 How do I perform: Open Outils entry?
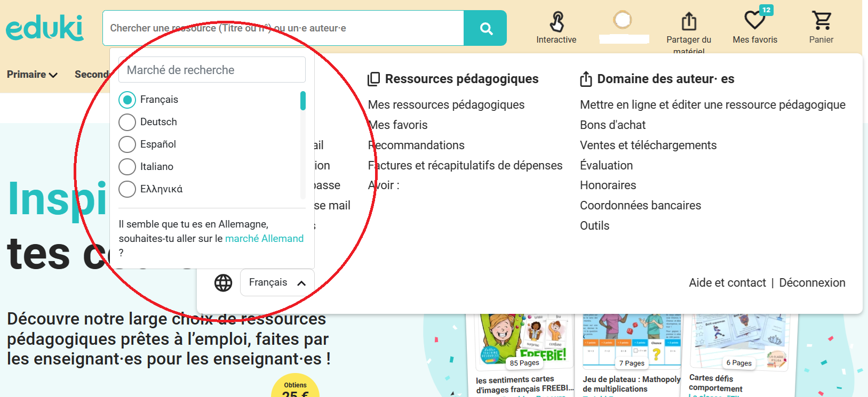(595, 226)
